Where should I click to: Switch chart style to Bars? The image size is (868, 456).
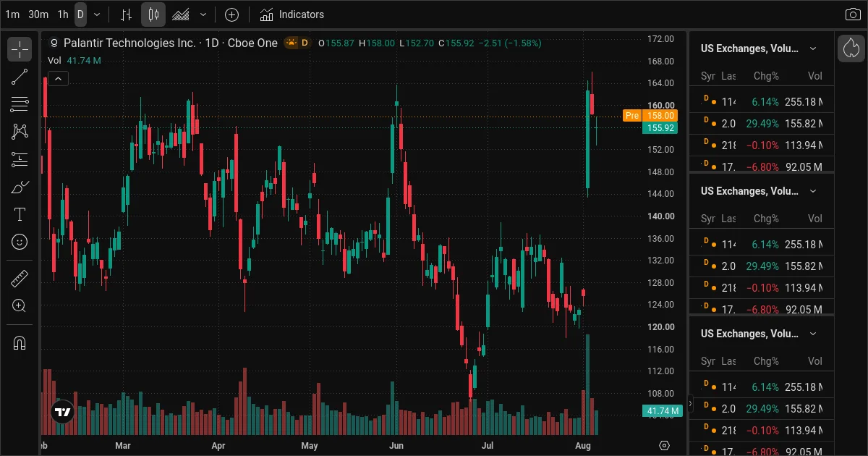tap(127, 14)
